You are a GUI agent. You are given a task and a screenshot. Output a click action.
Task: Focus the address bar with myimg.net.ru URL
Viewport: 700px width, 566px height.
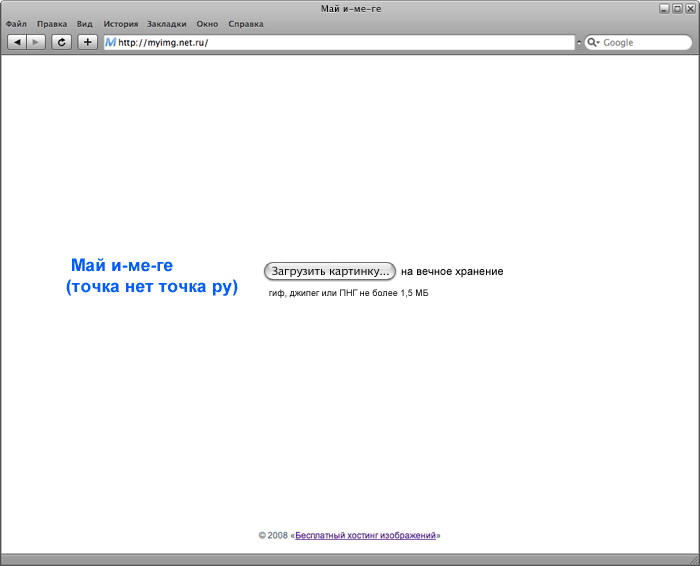pos(340,43)
